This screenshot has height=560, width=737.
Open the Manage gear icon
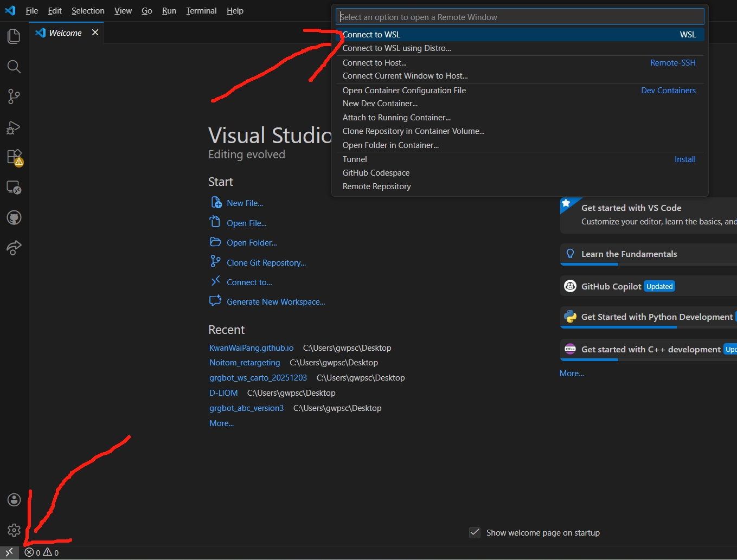point(14,530)
